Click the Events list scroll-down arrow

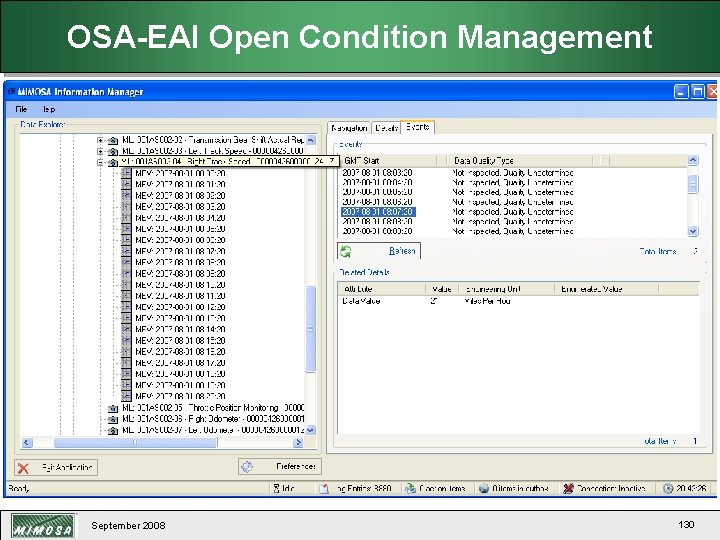click(x=693, y=231)
